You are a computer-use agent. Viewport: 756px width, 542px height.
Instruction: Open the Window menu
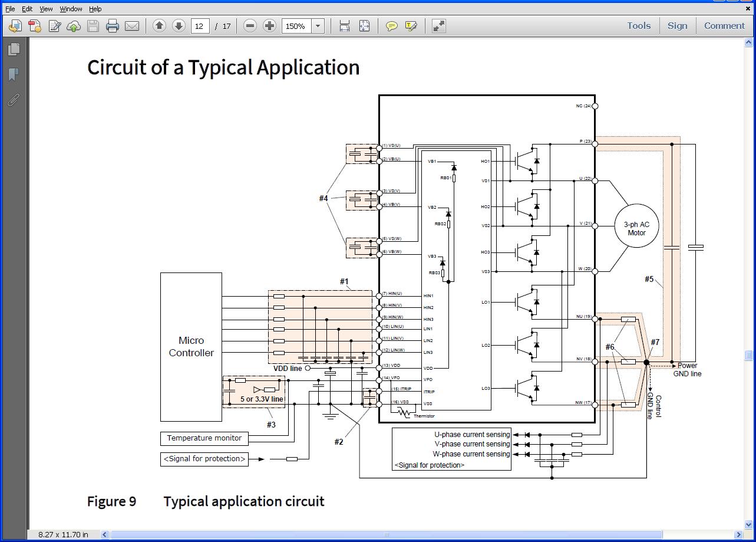click(71, 9)
